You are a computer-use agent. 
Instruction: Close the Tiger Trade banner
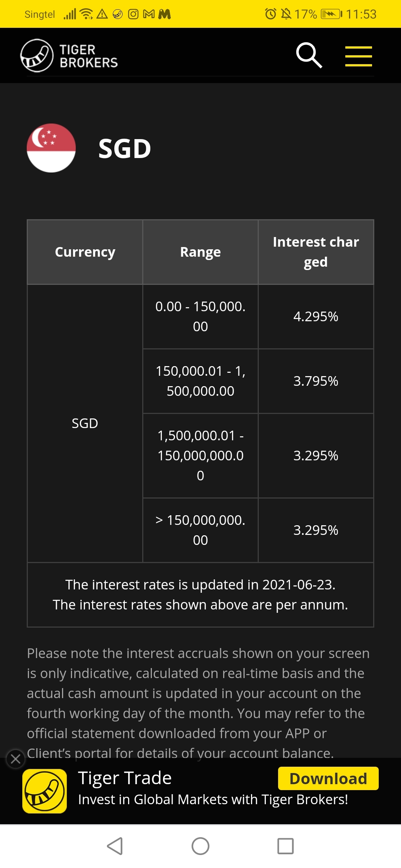16,759
